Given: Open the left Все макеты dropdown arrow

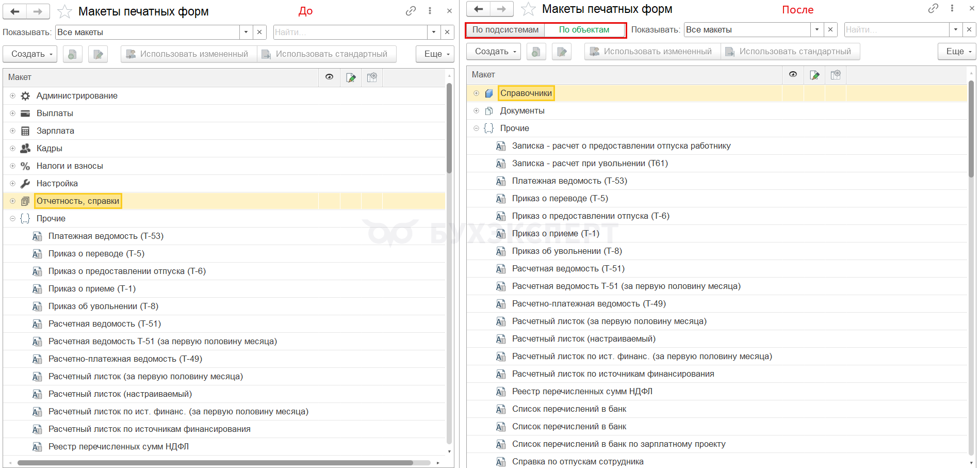Looking at the screenshot, I should [x=246, y=32].
